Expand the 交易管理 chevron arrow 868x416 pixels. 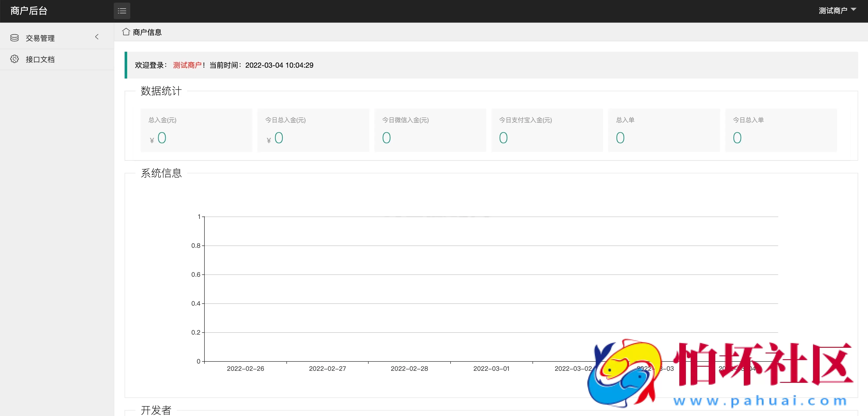97,37
